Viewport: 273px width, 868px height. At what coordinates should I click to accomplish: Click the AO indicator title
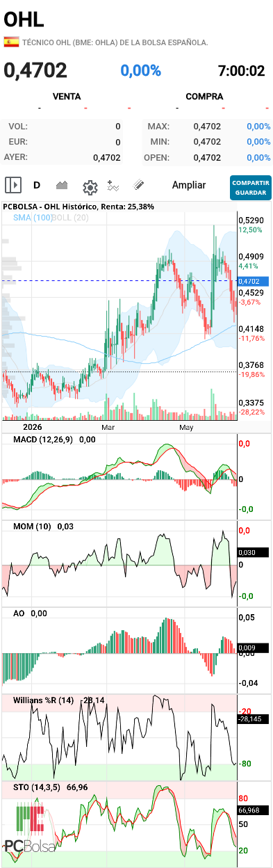click(19, 613)
